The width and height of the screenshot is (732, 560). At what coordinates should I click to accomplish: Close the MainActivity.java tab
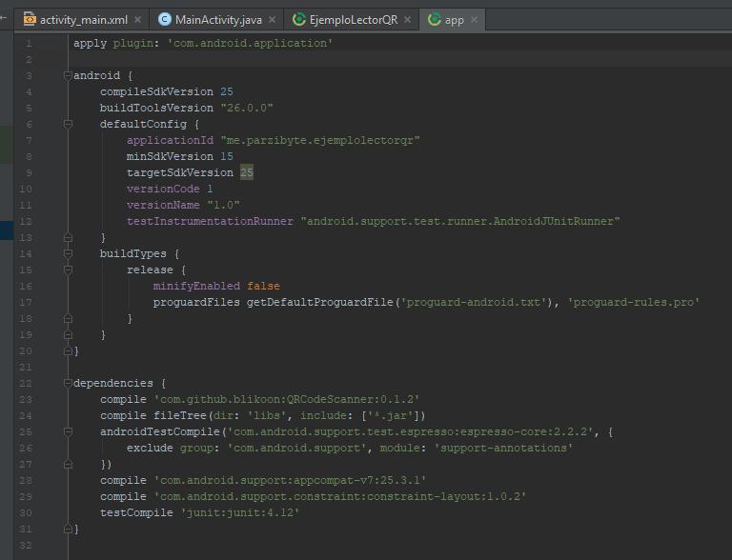[x=273, y=19]
